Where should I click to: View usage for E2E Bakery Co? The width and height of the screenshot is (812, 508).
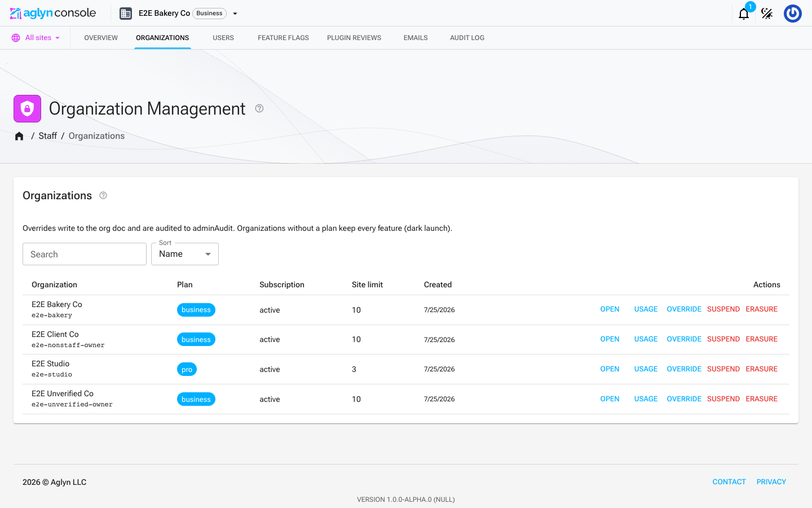[x=646, y=309]
